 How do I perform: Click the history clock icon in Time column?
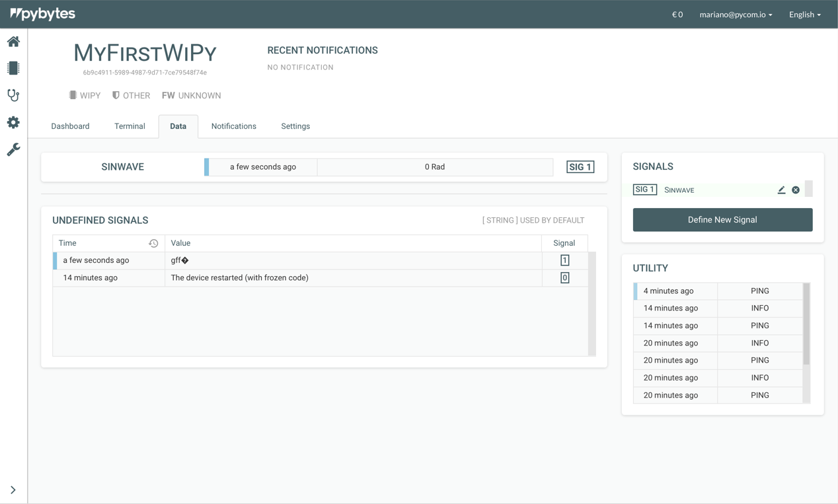[x=153, y=244]
